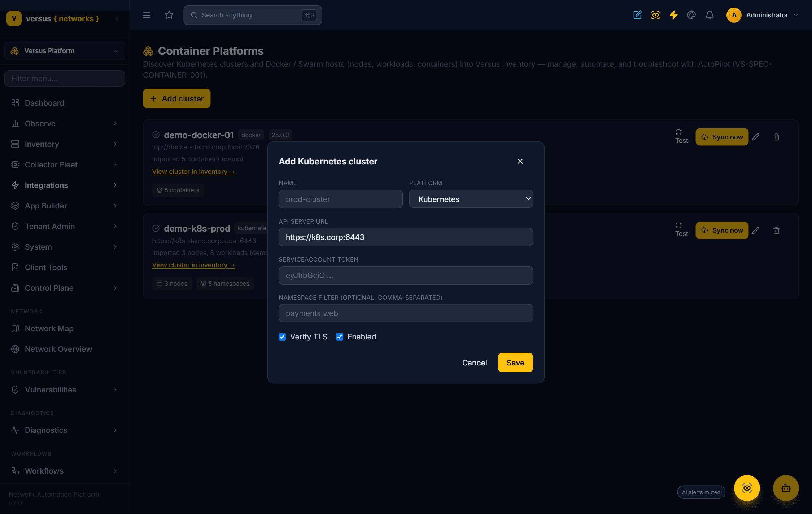Close the Add Kubernetes cluster dialog
Image resolution: width=812 pixels, height=514 pixels.
tap(520, 161)
